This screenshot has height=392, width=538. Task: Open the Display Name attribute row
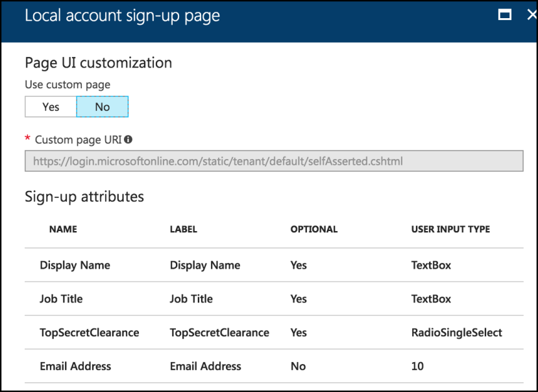(274, 265)
